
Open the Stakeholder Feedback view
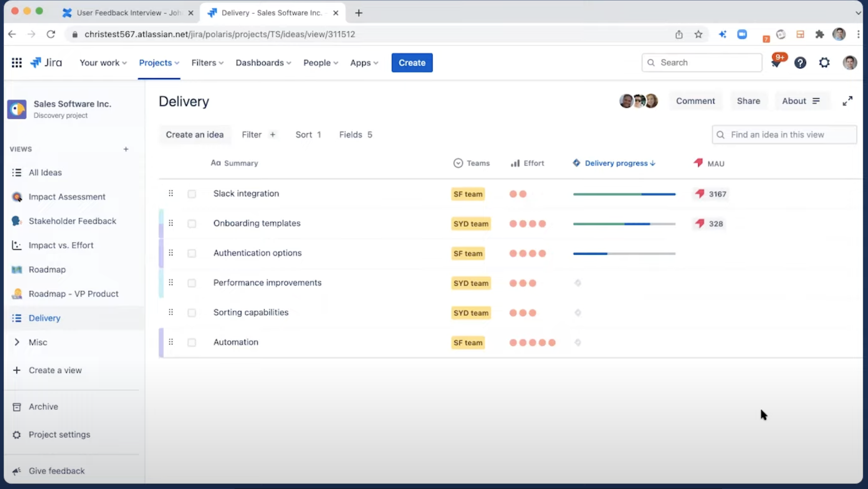[72, 221]
